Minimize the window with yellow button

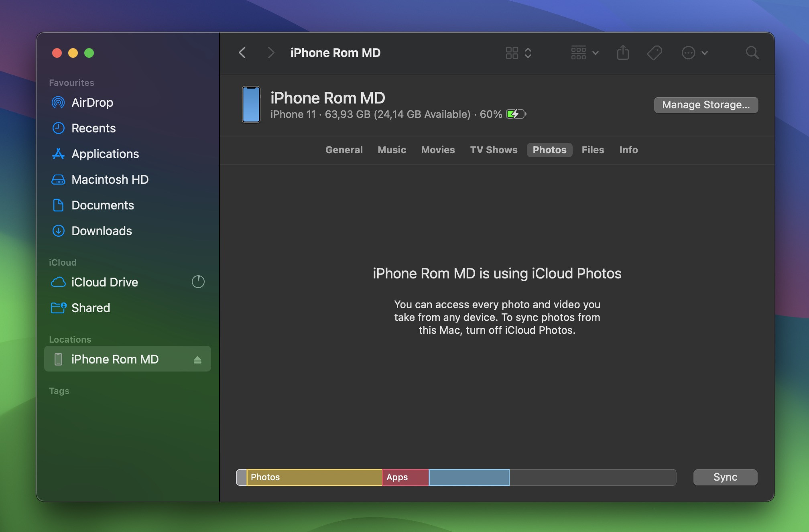(73, 53)
